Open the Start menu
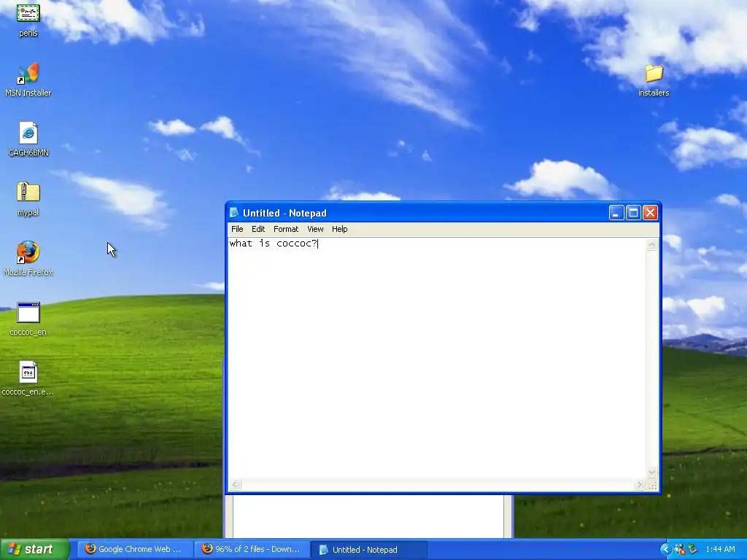 (34, 549)
